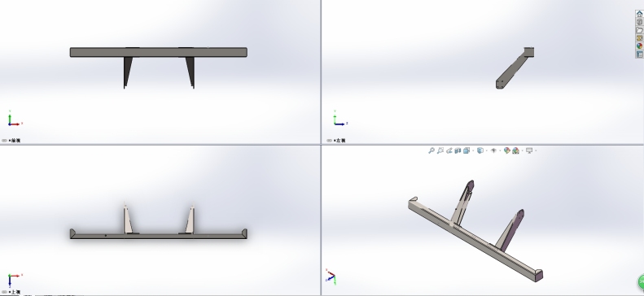The image size is (644, 296).
Task: Open the Custom Properties task pane tab
Action: pos(639,54)
